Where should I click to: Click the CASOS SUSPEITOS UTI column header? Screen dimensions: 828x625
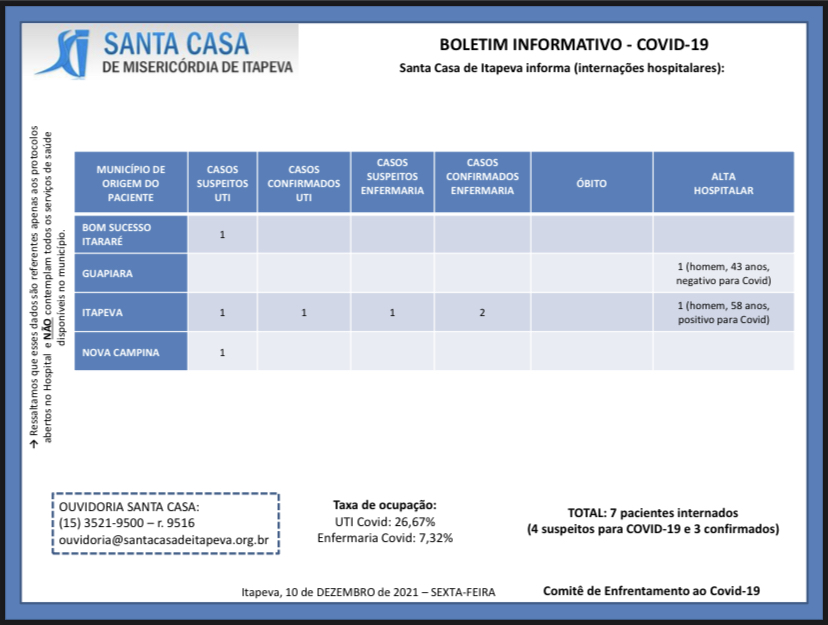(222, 183)
